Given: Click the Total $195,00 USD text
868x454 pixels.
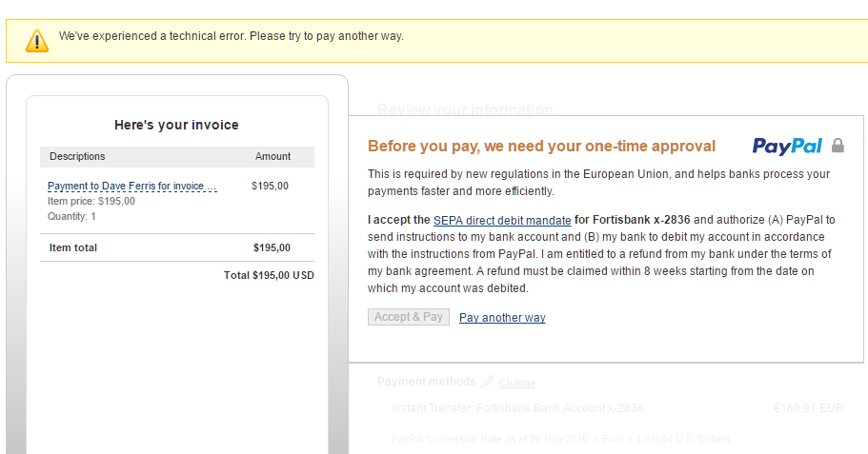Looking at the screenshot, I should pos(269,275).
